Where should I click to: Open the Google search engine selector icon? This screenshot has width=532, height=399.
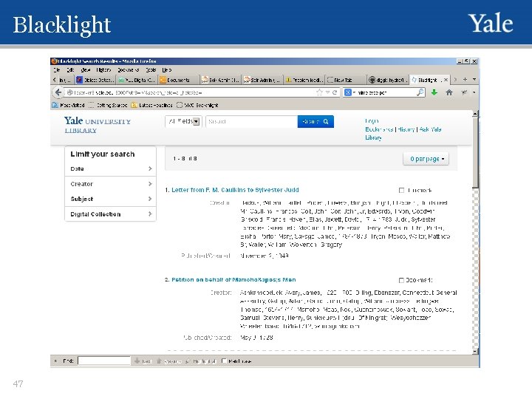point(347,92)
